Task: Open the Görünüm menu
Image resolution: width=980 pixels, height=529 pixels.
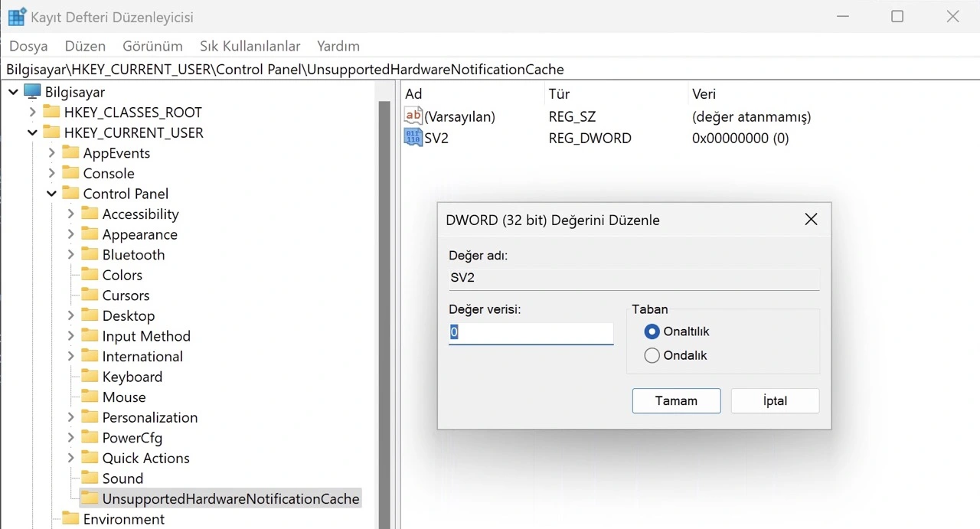Action: tap(152, 46)
